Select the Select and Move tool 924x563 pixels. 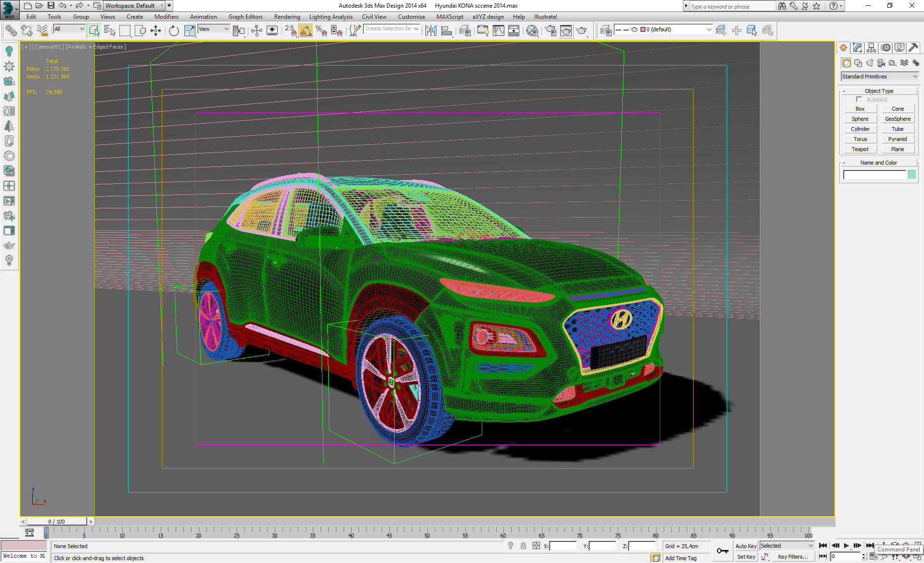click(x=156, y=31)
